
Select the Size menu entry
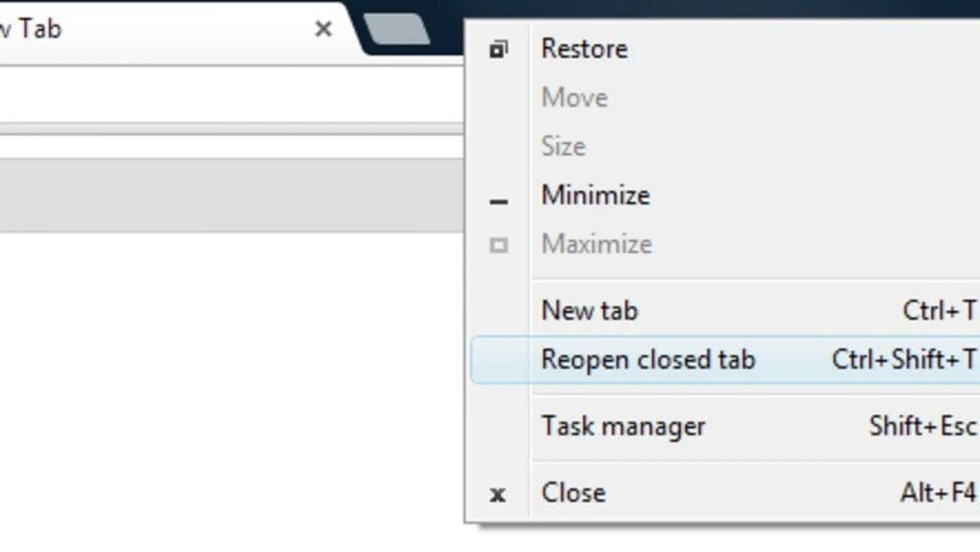tap(563, 147)
